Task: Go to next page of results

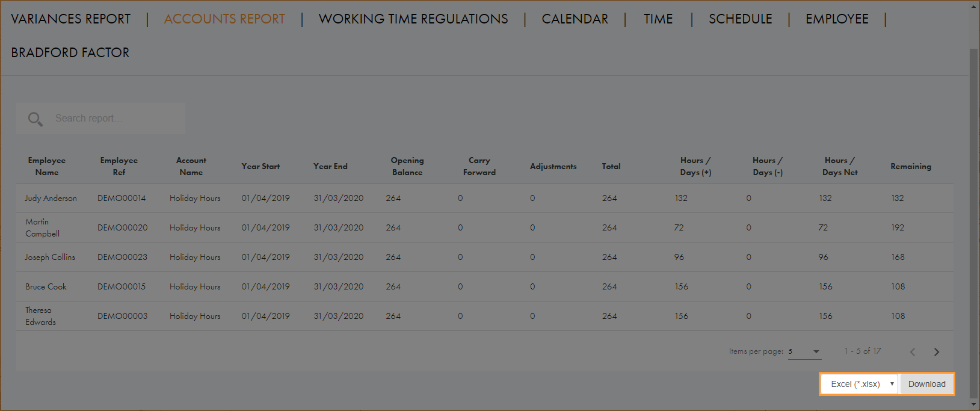Action: (936, 352)
